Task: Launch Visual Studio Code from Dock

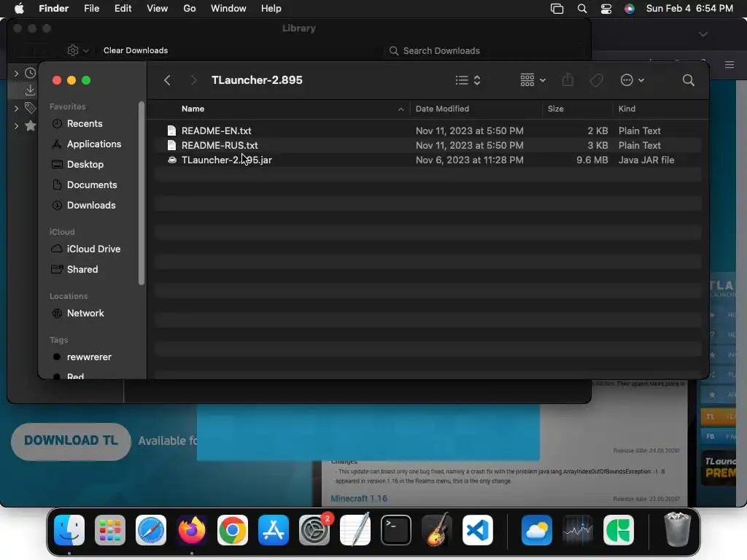Action: (x=477, y=530)
